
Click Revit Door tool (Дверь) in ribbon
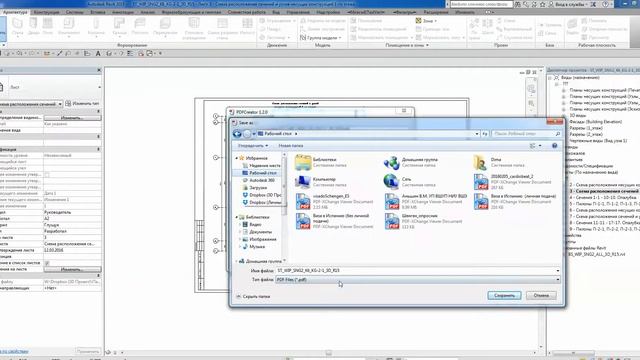click(x=34, y=27)
